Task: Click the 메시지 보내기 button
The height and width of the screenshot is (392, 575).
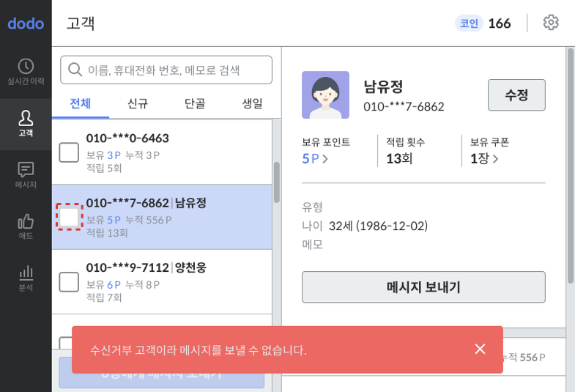Action: pos(423,287)
